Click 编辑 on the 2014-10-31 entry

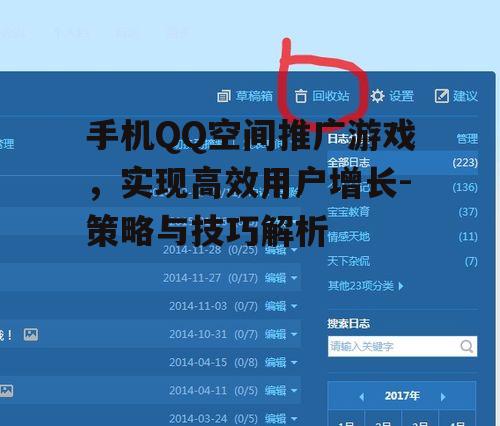[275, 334]
